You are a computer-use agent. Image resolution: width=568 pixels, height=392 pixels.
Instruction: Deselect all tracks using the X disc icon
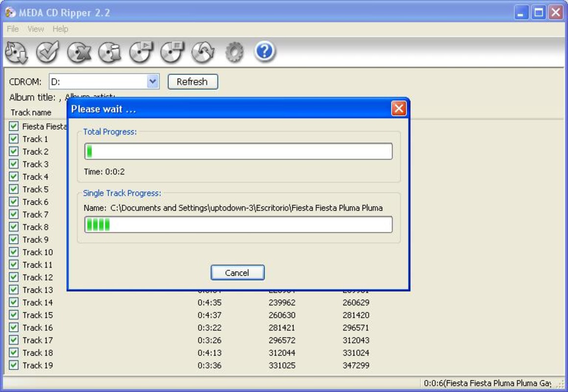pos(78,51)
